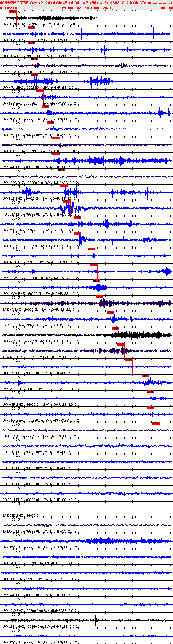173x644 pixels.
Task: Click the red pick flag on the UW.JEDS BHZ trace
Action: [61, 170]
